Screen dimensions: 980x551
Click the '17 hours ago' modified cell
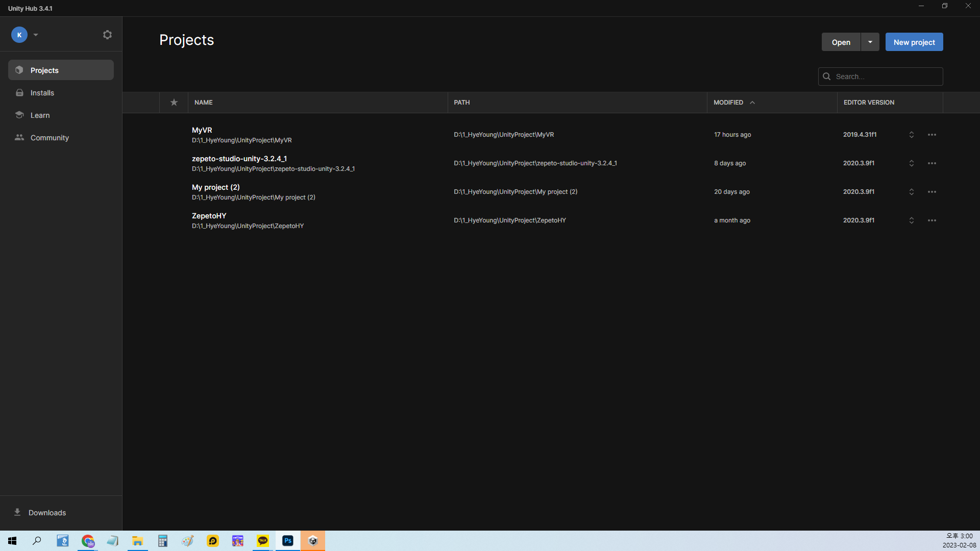pyautogui.click(x=732, y=135)
